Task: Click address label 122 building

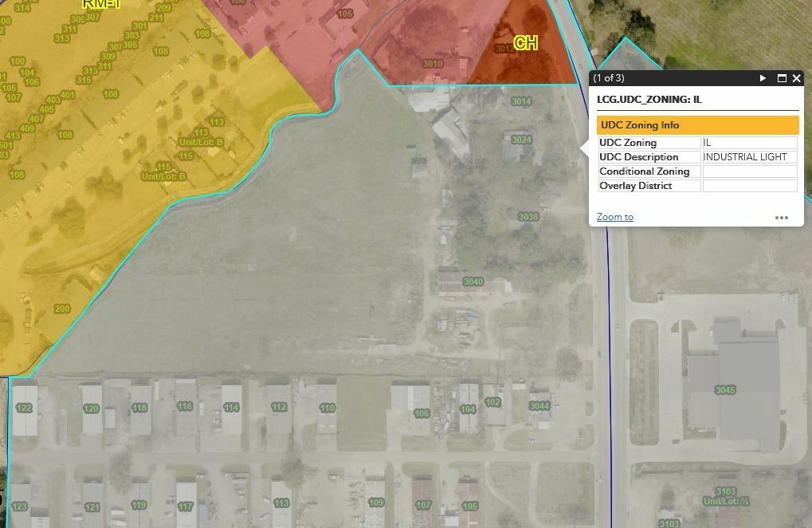Action: (x=24, y=408)
